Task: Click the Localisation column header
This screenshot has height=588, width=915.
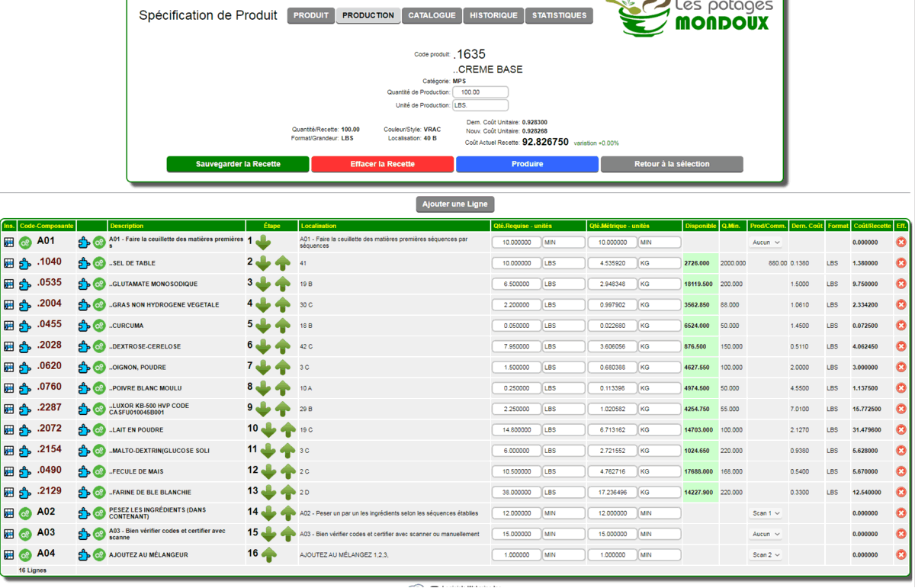Action: pos(395,226)
